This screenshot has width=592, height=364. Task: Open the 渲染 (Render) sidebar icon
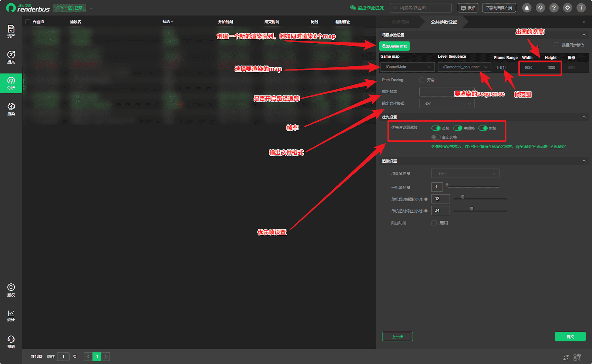(11, 109)
